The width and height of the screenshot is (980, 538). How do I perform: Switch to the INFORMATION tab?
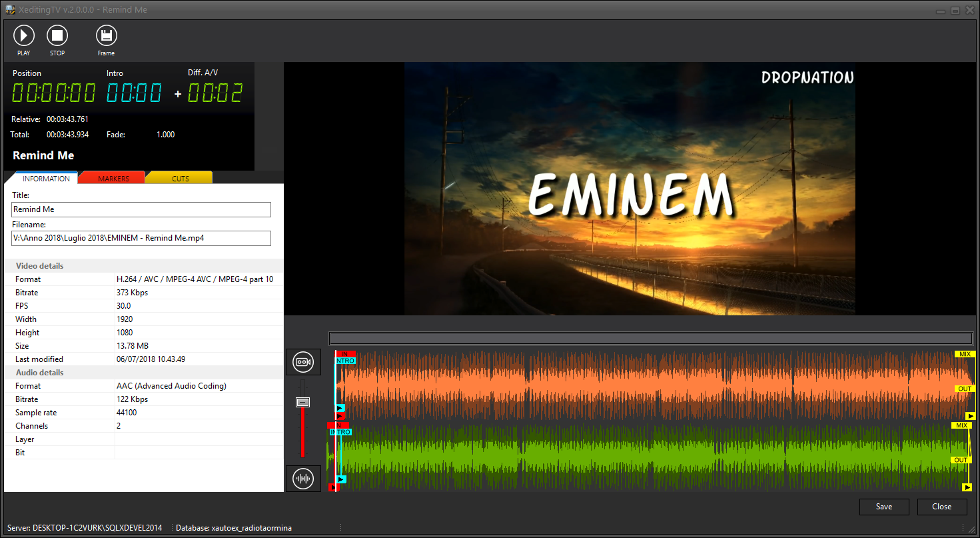click(46, 179)
